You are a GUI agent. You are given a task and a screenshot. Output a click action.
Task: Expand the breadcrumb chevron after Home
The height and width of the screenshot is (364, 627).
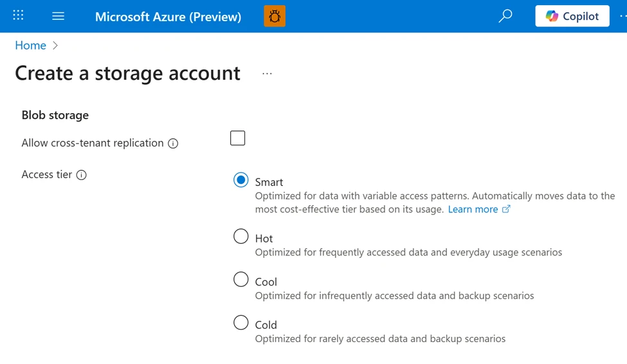point(55,46)
